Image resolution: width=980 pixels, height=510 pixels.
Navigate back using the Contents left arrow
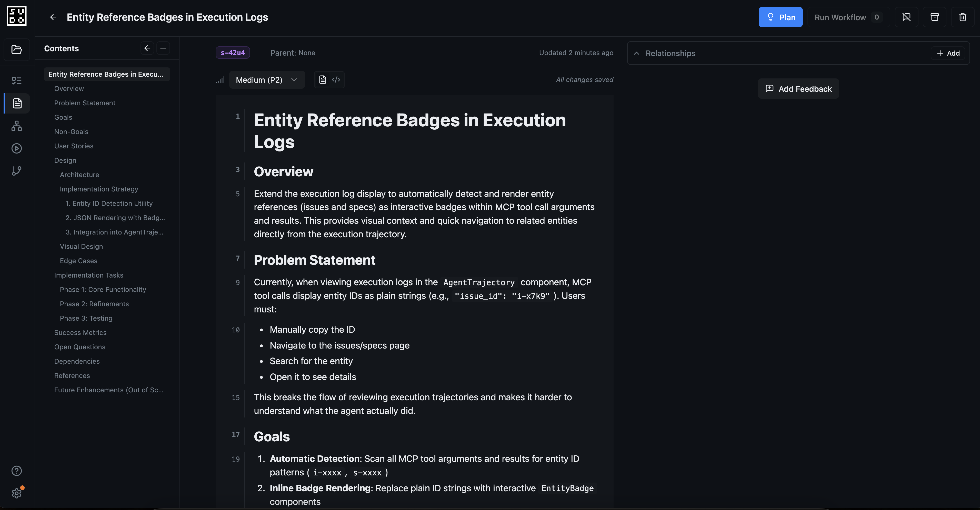click(x=147, y=48)
